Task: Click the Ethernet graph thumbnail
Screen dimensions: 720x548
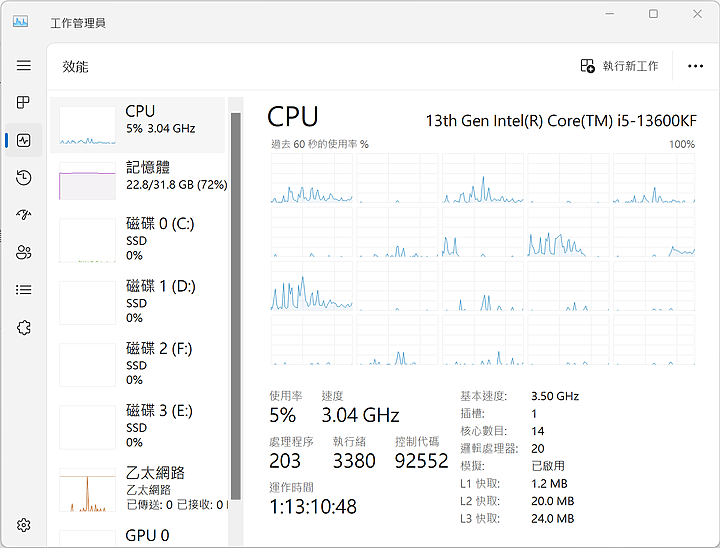Action: [x=87, y=489]
